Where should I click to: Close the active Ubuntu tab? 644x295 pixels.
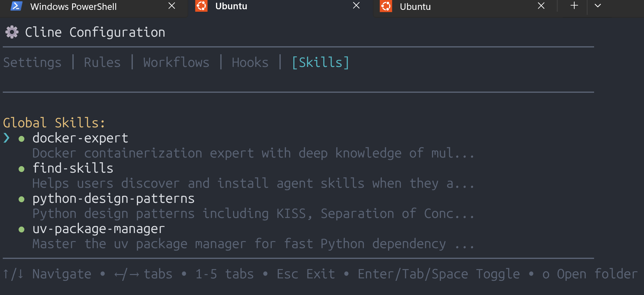[x=356, y=6]
